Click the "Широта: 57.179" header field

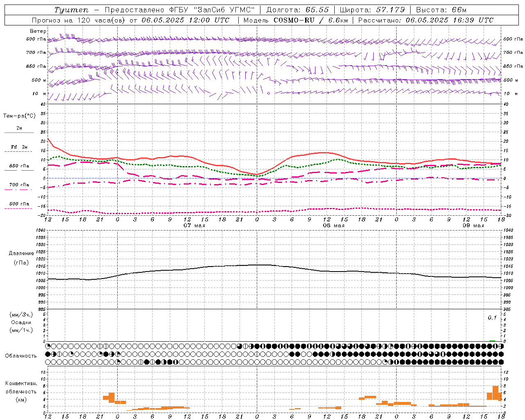pos(372,10)
